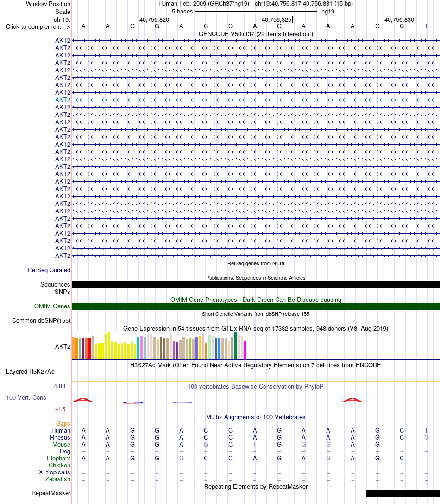
Task: Click the Dog species label
Action: 65,452
